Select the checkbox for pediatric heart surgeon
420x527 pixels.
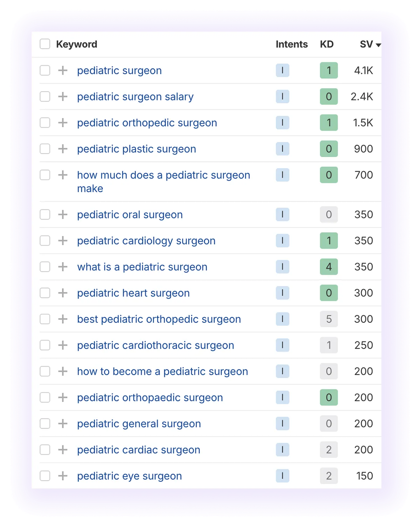pos(45,293)
